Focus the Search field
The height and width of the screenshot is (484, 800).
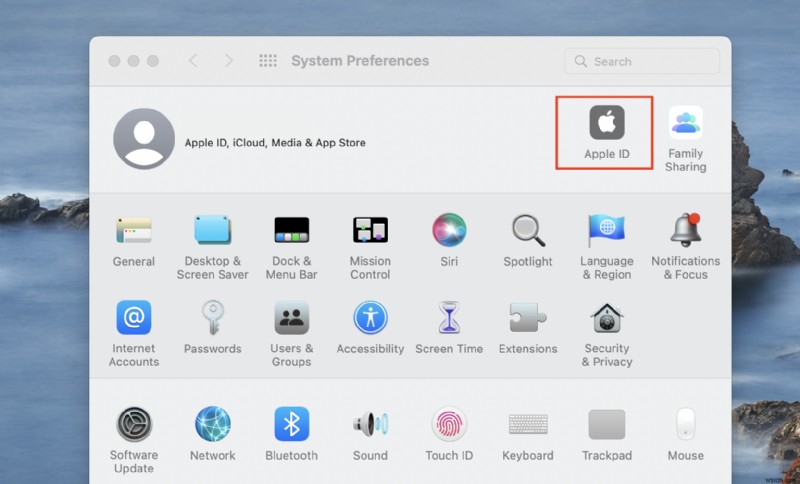642,61
